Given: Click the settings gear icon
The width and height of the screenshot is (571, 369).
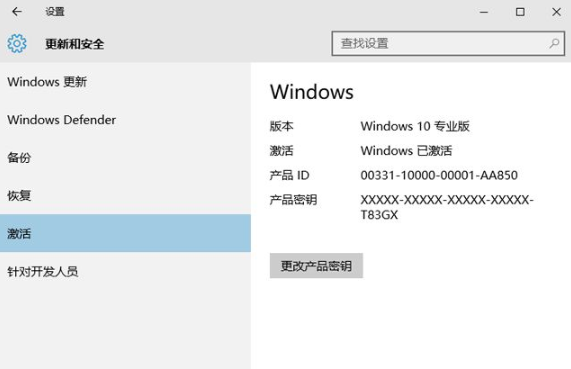Looking at the screenshot, I should pos(17,44).
